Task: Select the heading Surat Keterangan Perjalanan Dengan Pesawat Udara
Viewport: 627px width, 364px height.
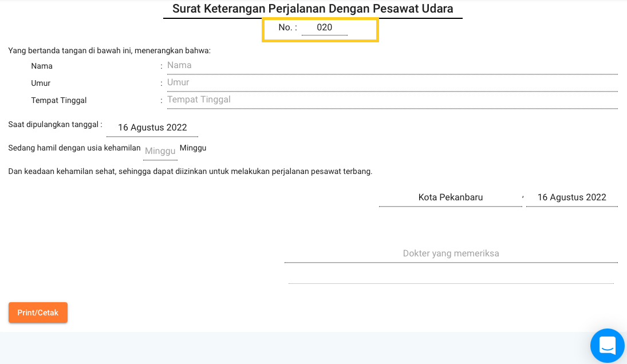Action: coord(313,9)
